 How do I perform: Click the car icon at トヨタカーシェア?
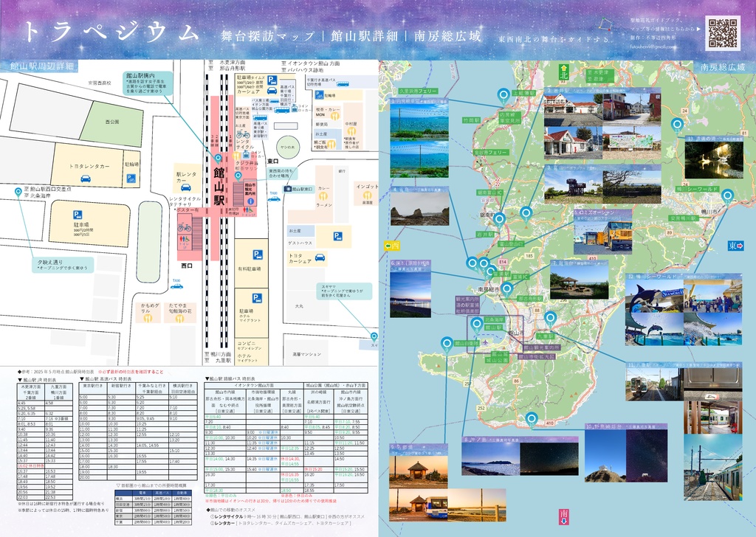(320, 258)
